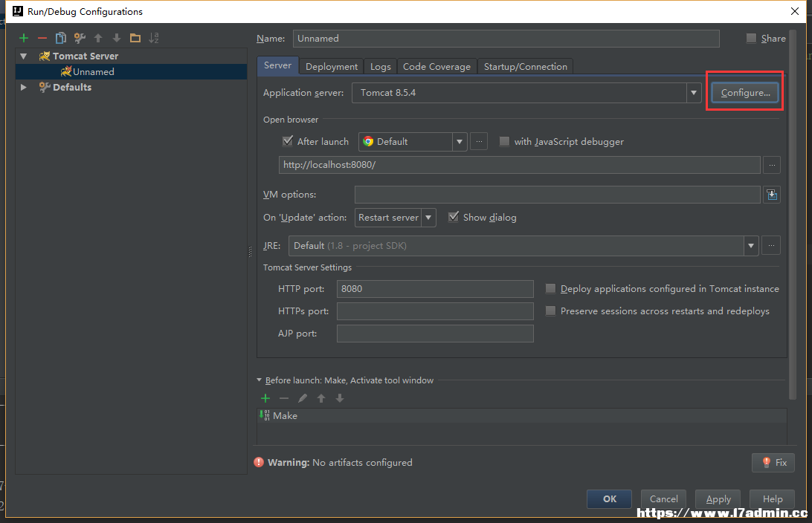Click the HTTP port field
The image size is (812, 523).
pyautogui.click(x=435, y=289)
